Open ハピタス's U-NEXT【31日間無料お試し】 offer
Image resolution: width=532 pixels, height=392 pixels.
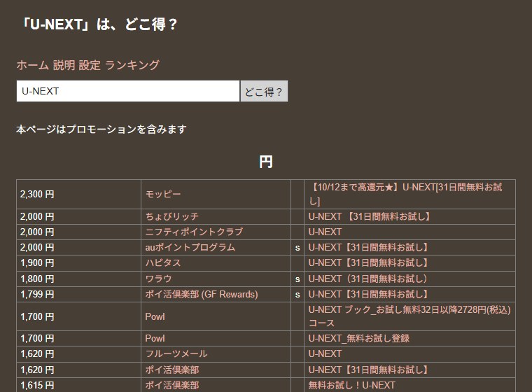368,262
